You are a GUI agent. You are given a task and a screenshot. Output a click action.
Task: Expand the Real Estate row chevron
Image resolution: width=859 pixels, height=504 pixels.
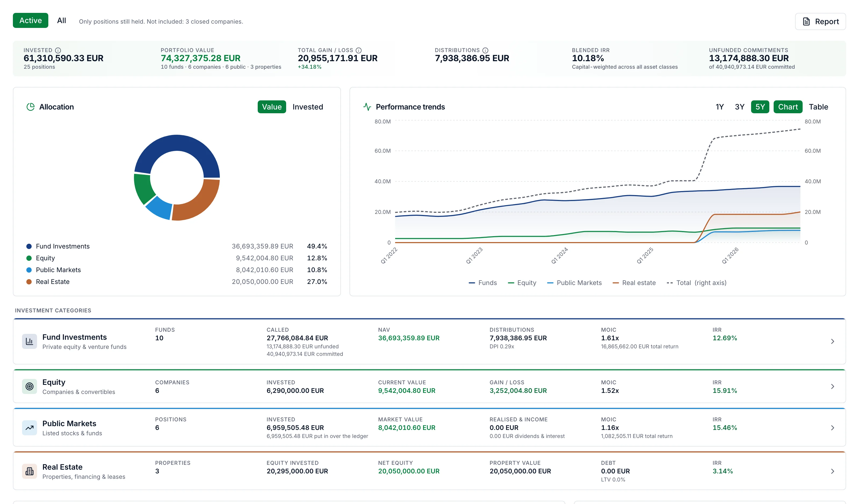pyautogui.click(x=832, y=471)
